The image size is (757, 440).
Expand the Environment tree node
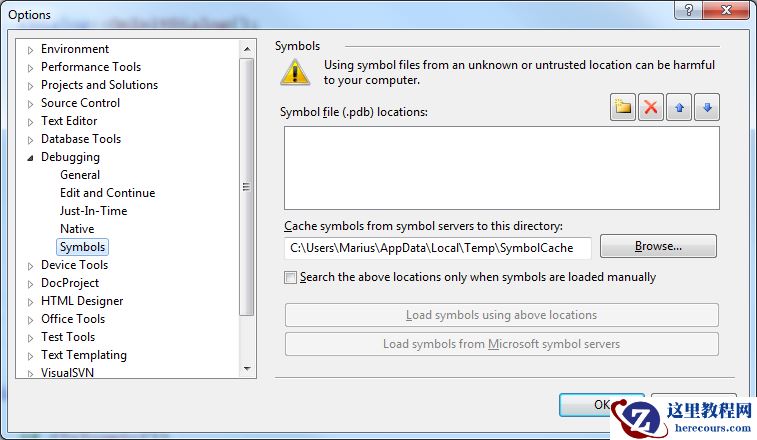31,49
